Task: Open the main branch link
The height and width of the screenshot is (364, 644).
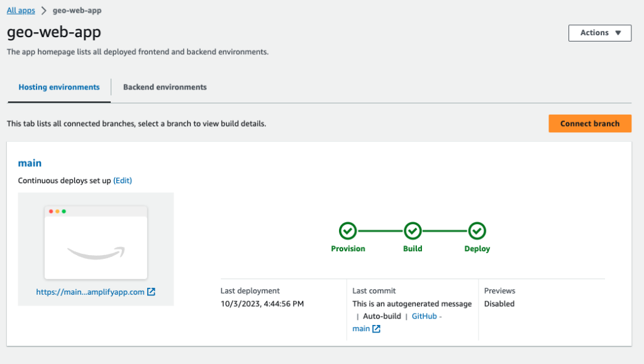Action: tap(30, 163)
